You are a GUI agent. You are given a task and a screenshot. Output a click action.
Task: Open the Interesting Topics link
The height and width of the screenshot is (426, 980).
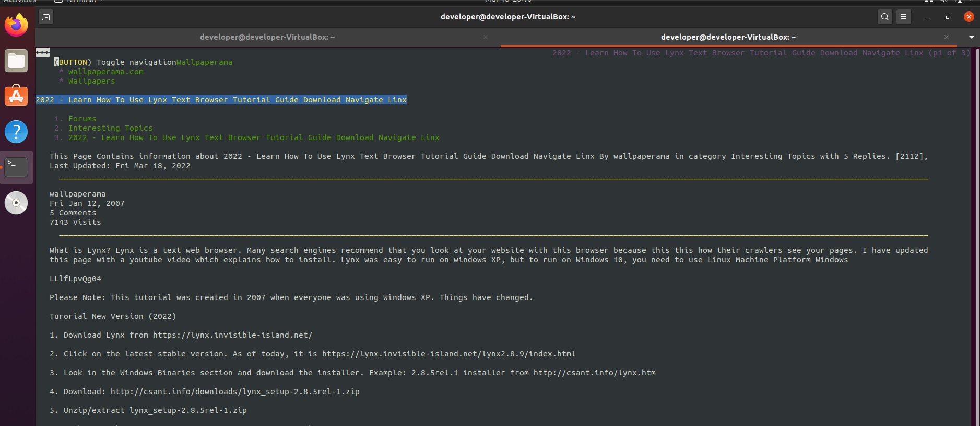(x=111, y=128)
